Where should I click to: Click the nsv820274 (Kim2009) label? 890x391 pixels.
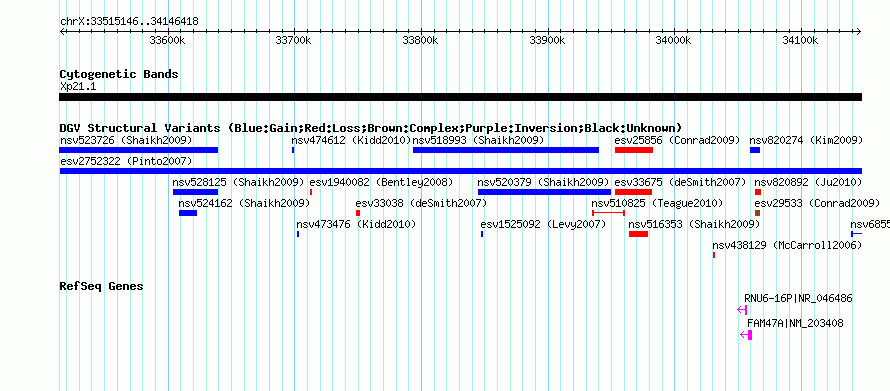coord(806,140)
